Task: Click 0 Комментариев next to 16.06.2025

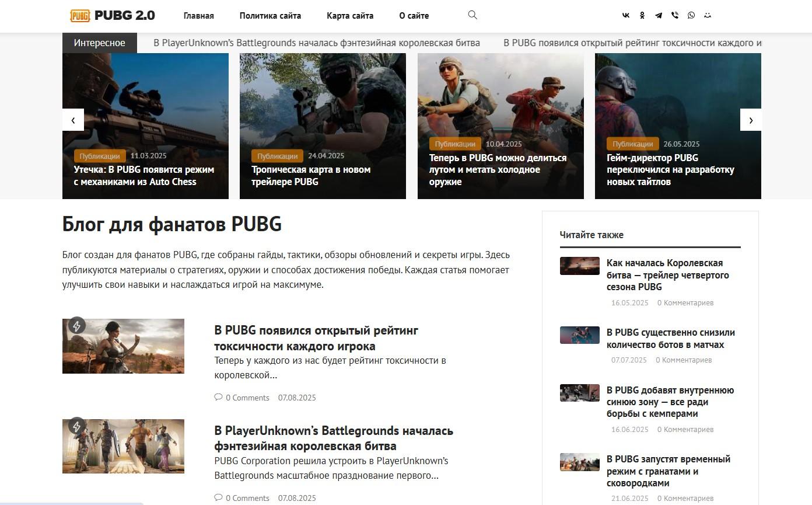Action: tap(685, 429)
